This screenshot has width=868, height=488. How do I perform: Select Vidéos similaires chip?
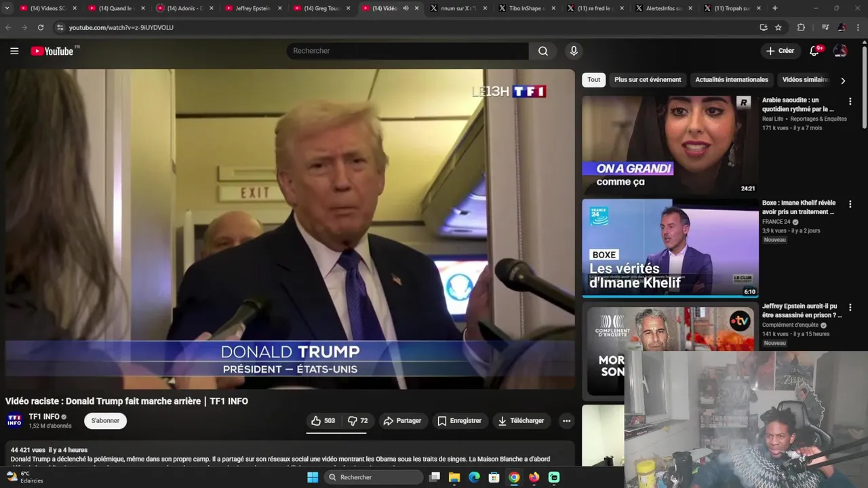click(x=805, y=80)
